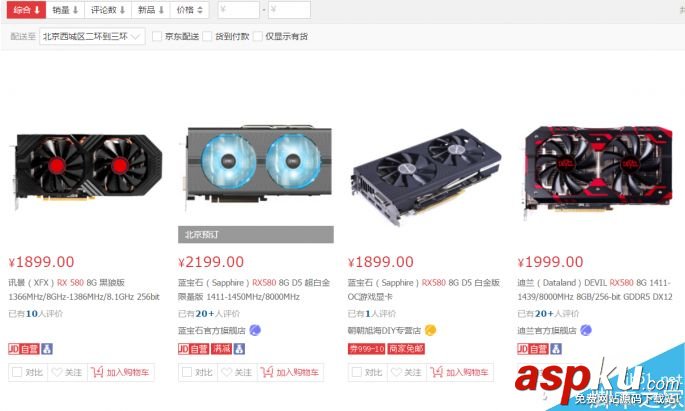Check 仅显示有货 filter

click(258, 36)
